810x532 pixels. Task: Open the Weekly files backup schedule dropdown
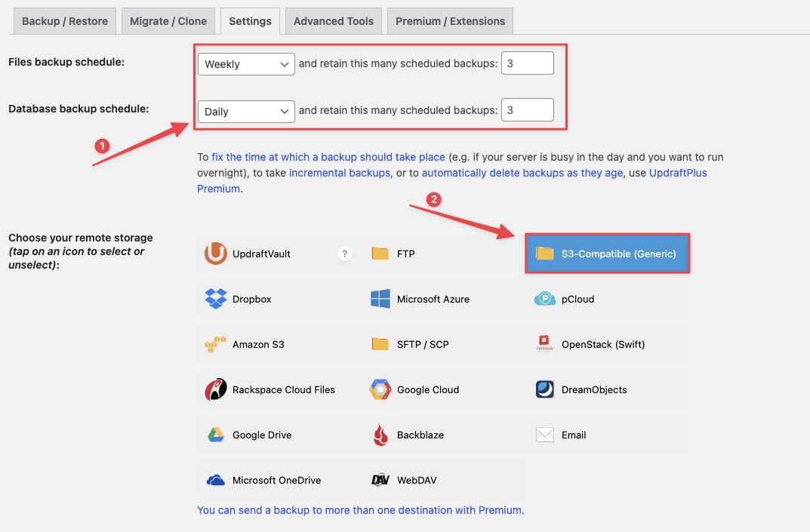click(x=245, y=64)
